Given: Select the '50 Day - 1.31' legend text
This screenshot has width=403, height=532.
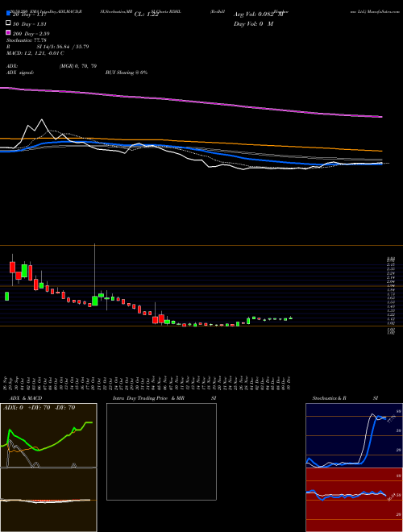Looking at the screenshot, I should 29,23.
